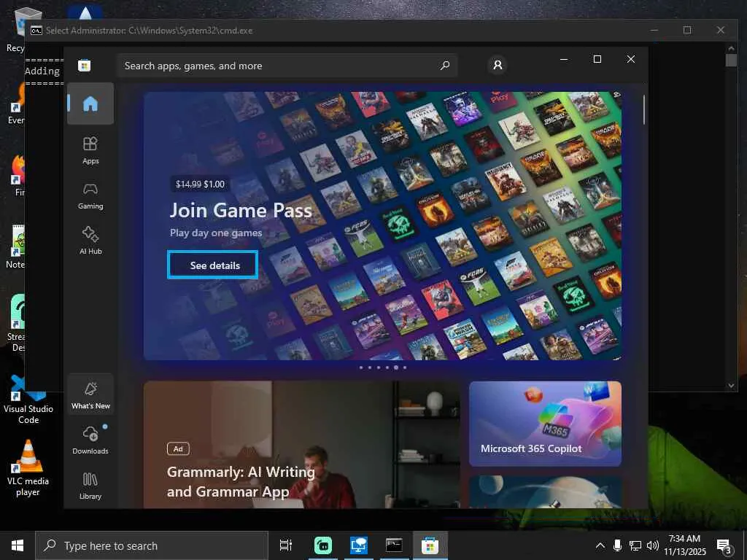Click the taskbar search box

point(152,545)
